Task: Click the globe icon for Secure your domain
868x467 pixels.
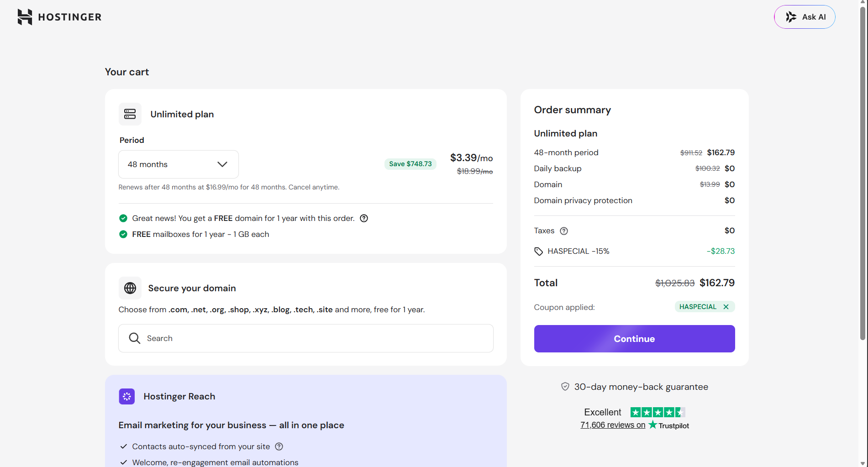Action: tap(130, 288)
